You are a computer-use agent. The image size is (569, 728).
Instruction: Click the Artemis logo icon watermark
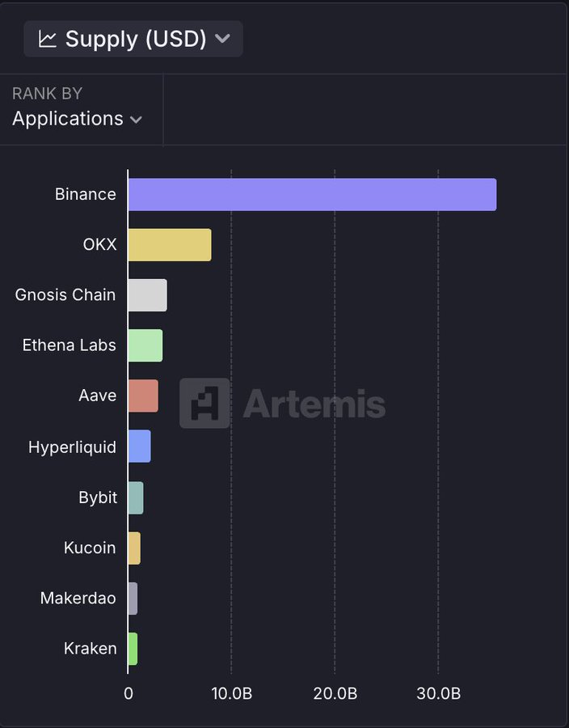(204, 403)
